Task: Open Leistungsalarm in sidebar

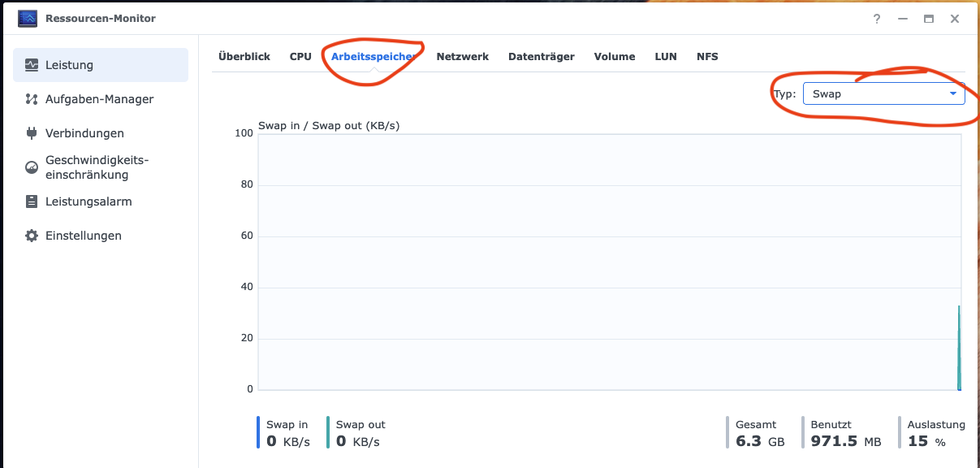Action: pyautogui.click(x=101, y=201)
